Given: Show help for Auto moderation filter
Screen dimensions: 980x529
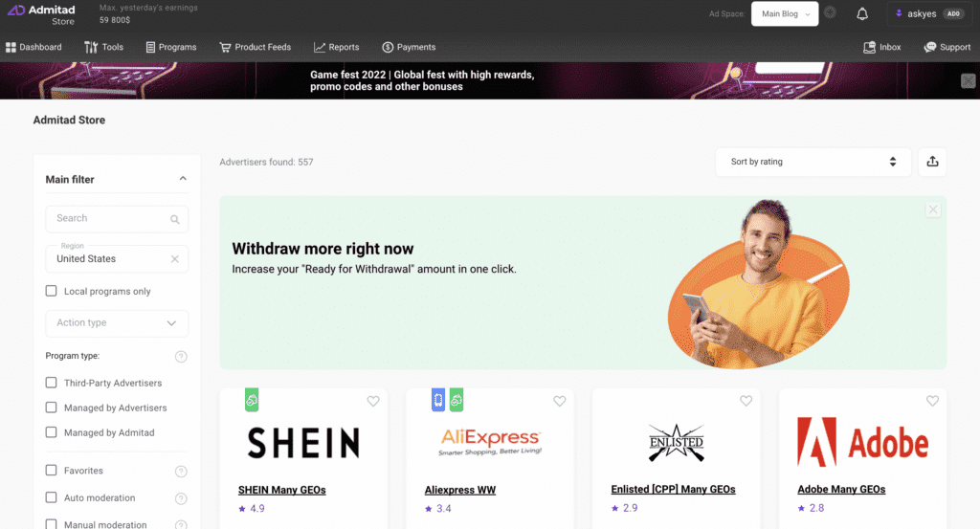Looking at the screenshot, I should (x=181, y=498).
